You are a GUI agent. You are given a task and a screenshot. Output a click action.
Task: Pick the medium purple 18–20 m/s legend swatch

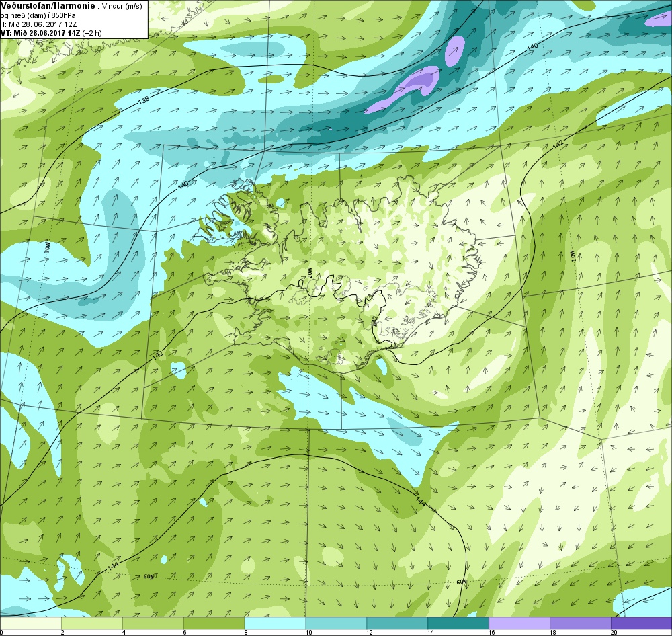pyautogui.click(x=580, y=623)
